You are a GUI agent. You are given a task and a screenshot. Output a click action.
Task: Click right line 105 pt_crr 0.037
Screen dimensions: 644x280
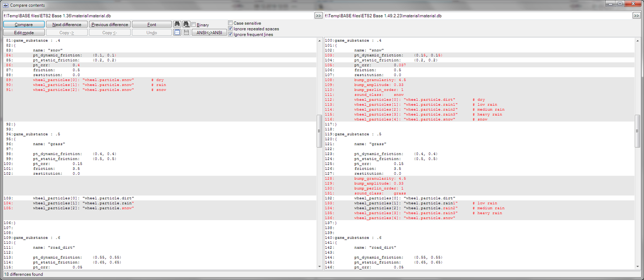tap(480, 65)
